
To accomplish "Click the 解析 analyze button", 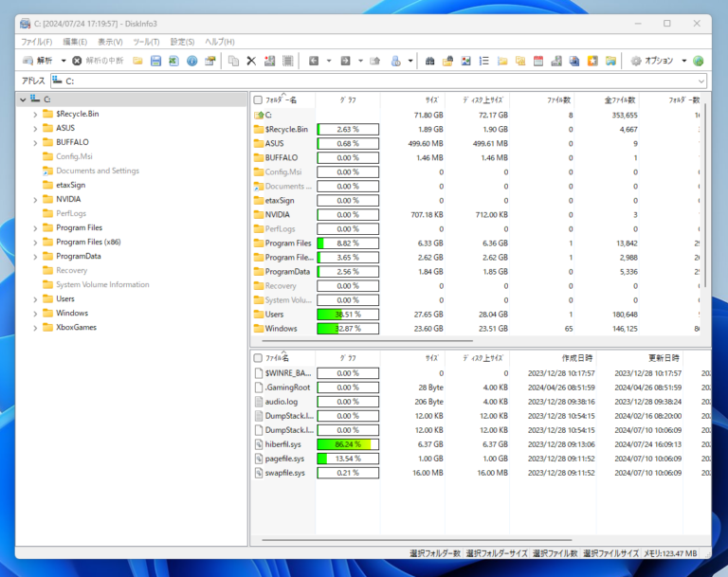I will [x=38, y=61].
